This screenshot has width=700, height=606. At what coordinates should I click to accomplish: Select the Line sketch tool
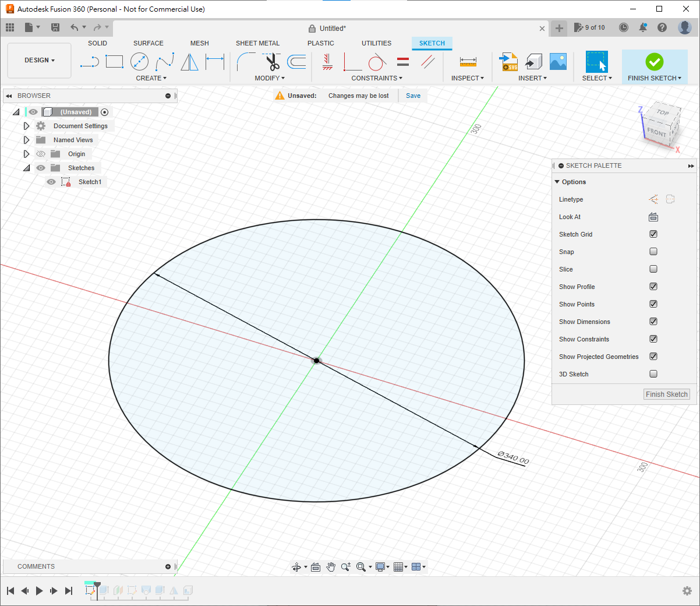pos(89,62)
